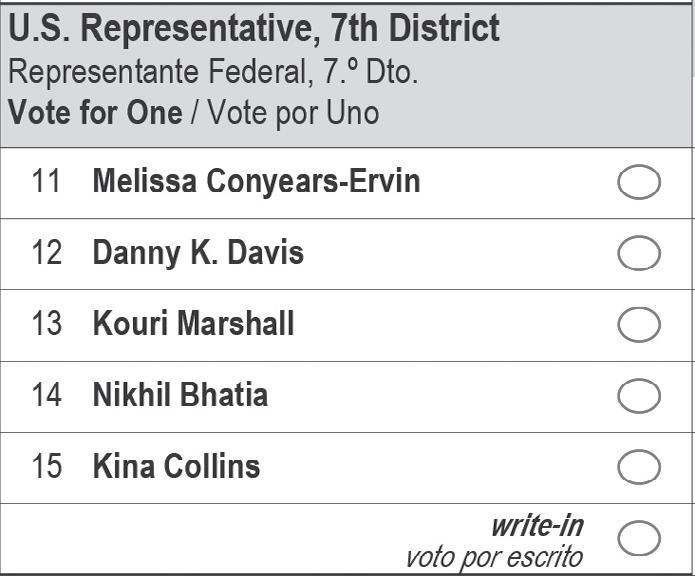Click the Vote por Uno text
The height and width of the screenshot is (576, 695).
(x=293, y=113)
